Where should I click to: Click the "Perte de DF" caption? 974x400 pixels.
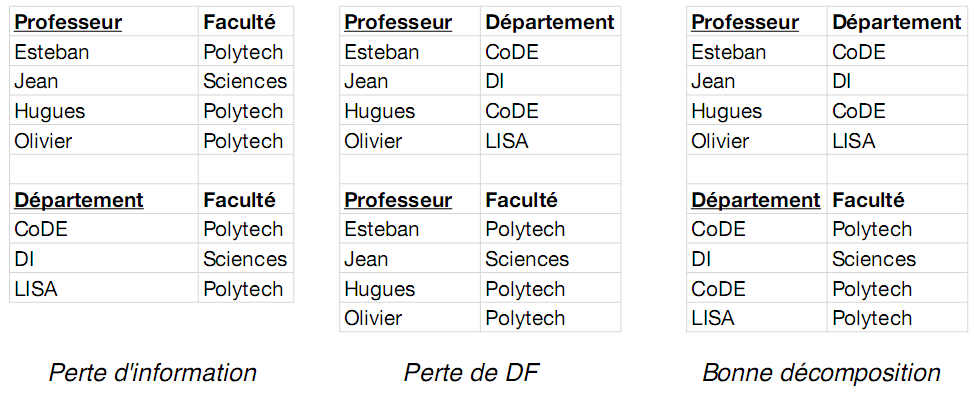pyautogui.click(x=471, y=373)
